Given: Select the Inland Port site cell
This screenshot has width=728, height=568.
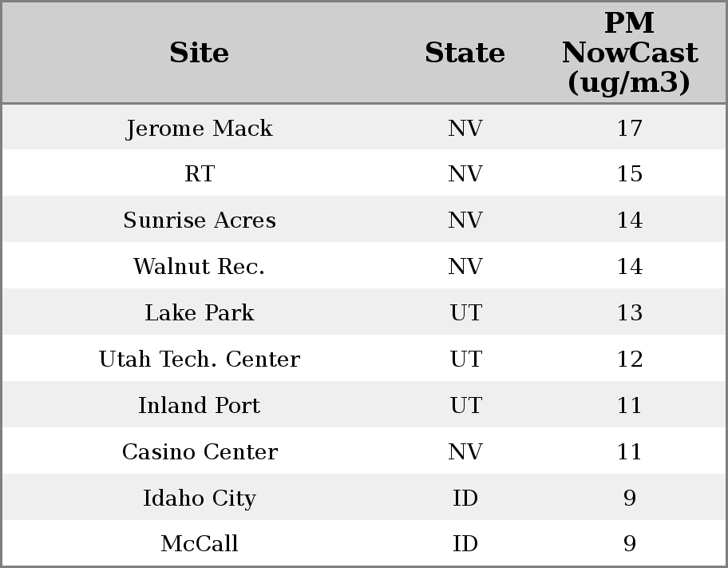Looking at the screenshot, I should (199, 406).
